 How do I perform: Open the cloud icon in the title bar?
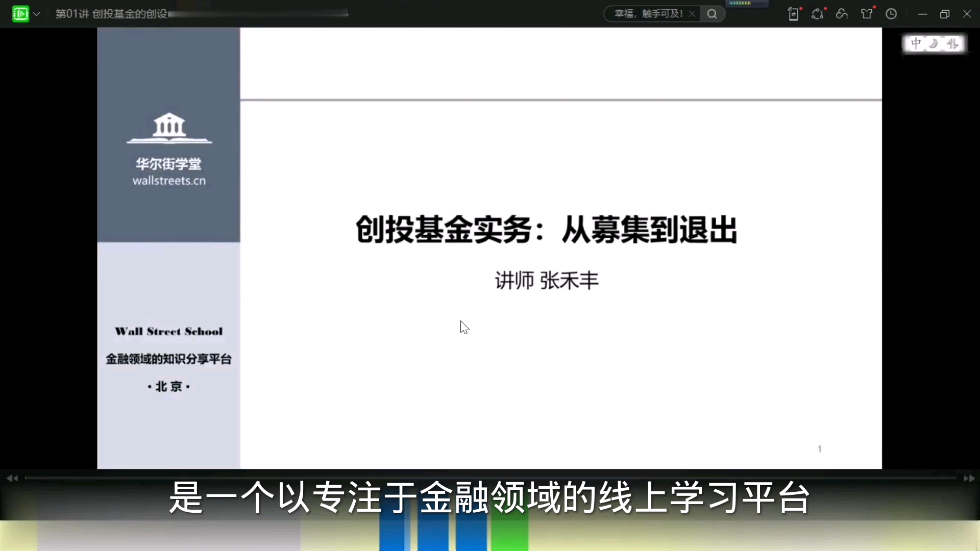click(842, 14)
